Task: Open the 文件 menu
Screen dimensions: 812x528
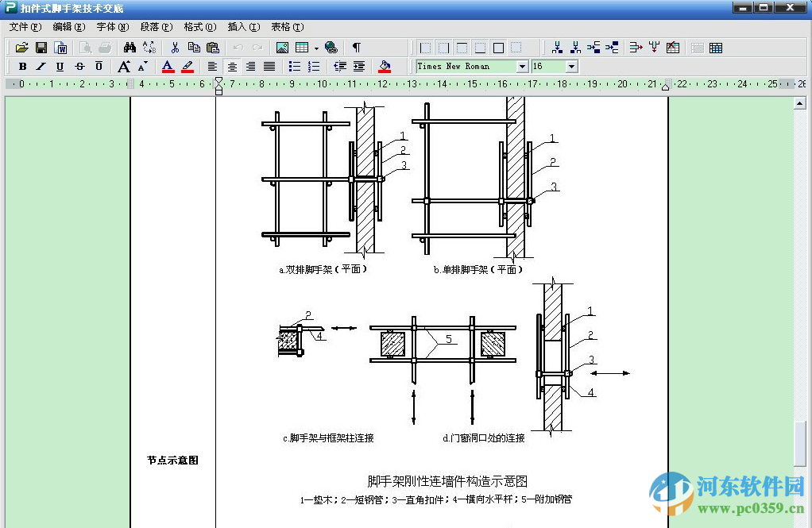Action: (x=25, y=27)
